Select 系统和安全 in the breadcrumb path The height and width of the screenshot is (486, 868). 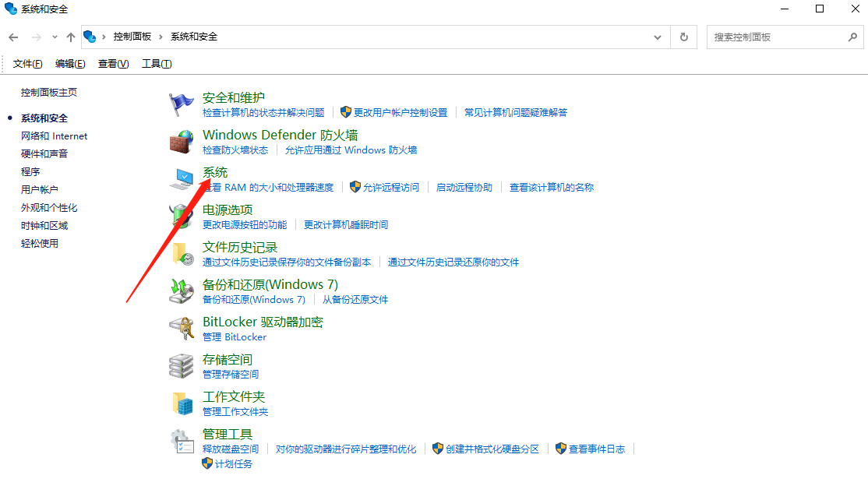(x=194, y=37)
